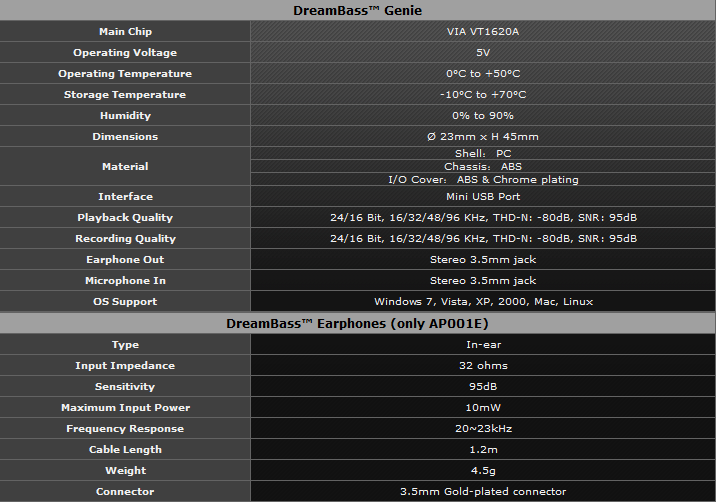Viewport: 716px width, 502px height.
Task: Click the I/O Cover ABS & Chrome plating row
Action: pyautogui.click(x=483, y=180)
